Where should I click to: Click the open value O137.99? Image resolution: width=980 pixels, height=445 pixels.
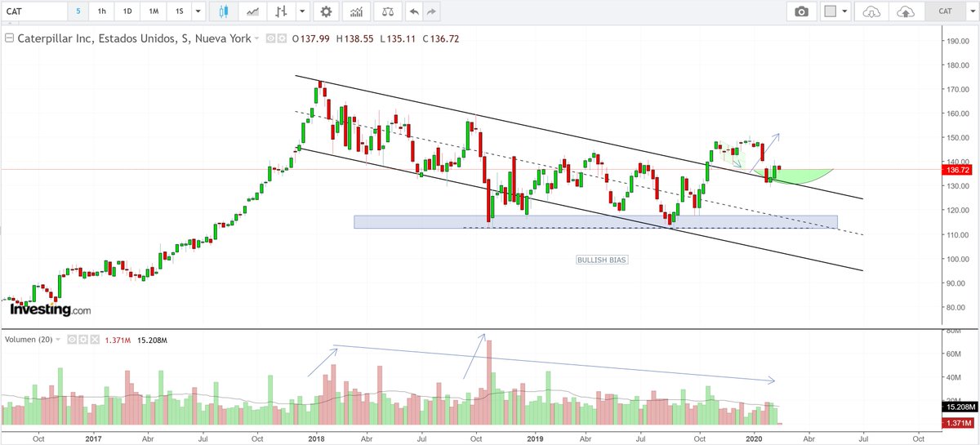pos(310,38)
